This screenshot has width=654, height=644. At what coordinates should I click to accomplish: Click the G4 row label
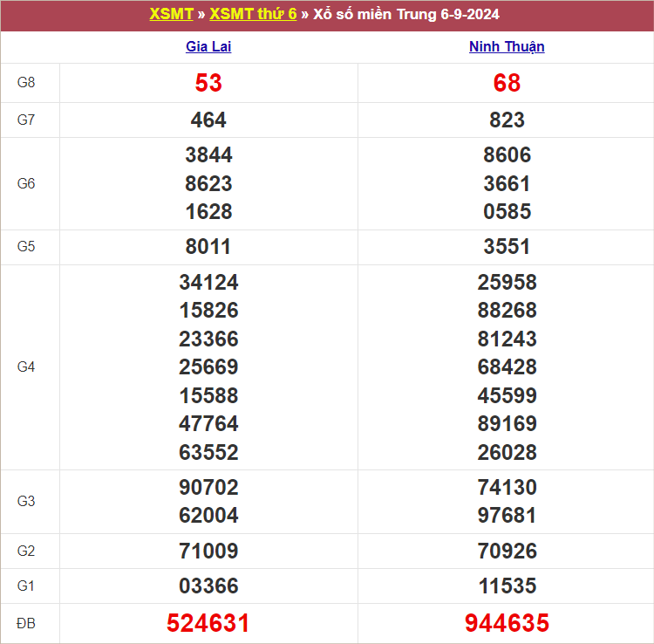coord(26,367)
